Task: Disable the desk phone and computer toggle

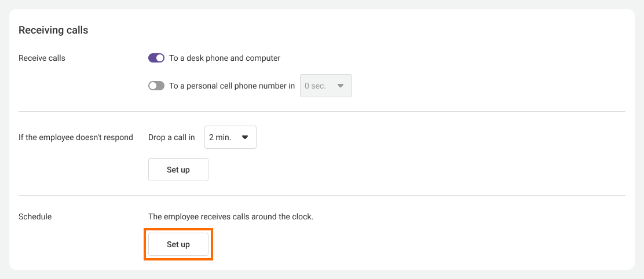Action: [156, 58]
